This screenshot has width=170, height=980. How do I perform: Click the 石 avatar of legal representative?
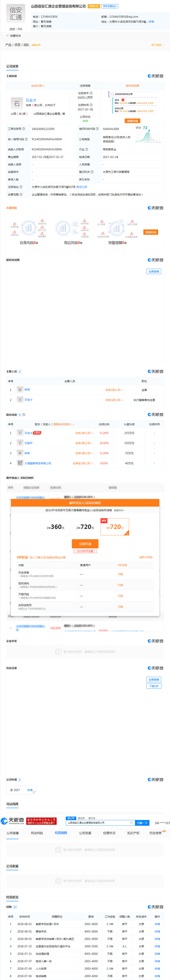(x=17, y=103)
